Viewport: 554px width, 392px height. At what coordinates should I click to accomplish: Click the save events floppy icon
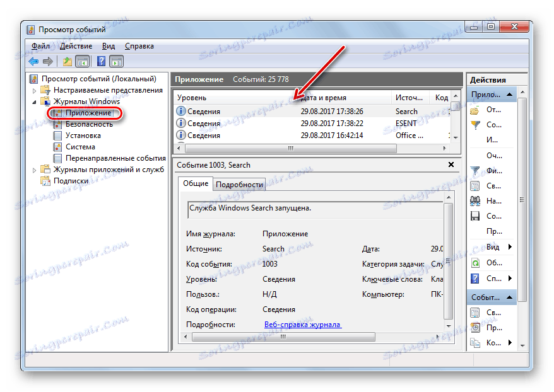pyautogui.click(x=475, y=216)
